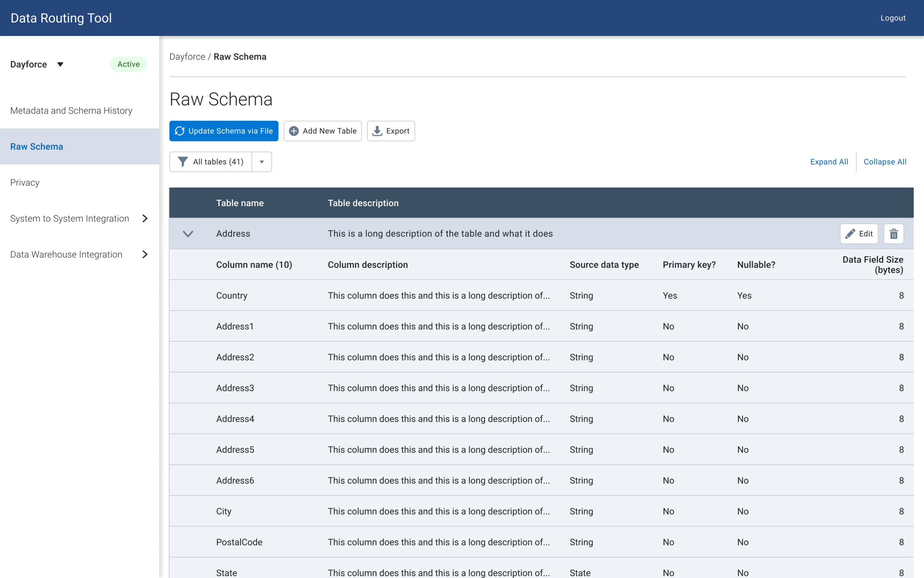
Task: Open Metadata and Schema History page
Action: [x=71, y=111]
